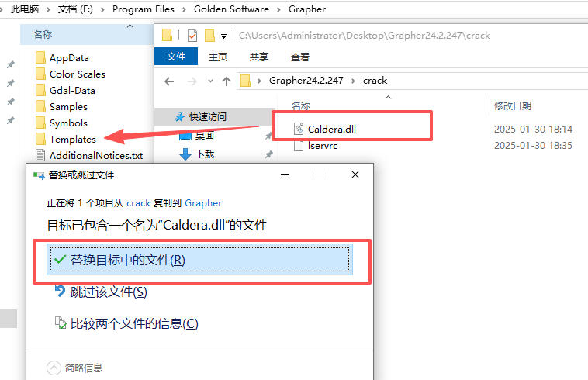Click the forward arrow in crack window
The image size is (588, 380).
point(192,81)
